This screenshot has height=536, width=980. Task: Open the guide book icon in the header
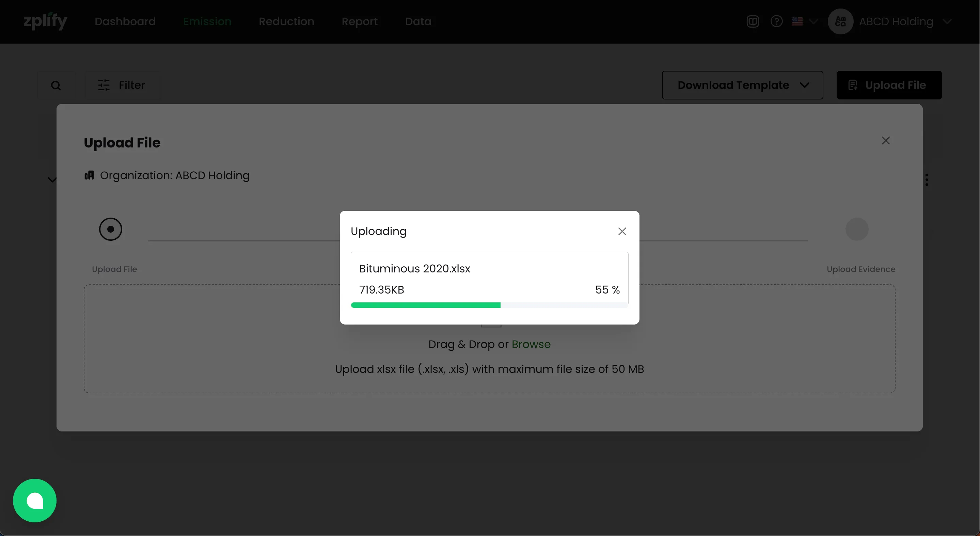753,21
